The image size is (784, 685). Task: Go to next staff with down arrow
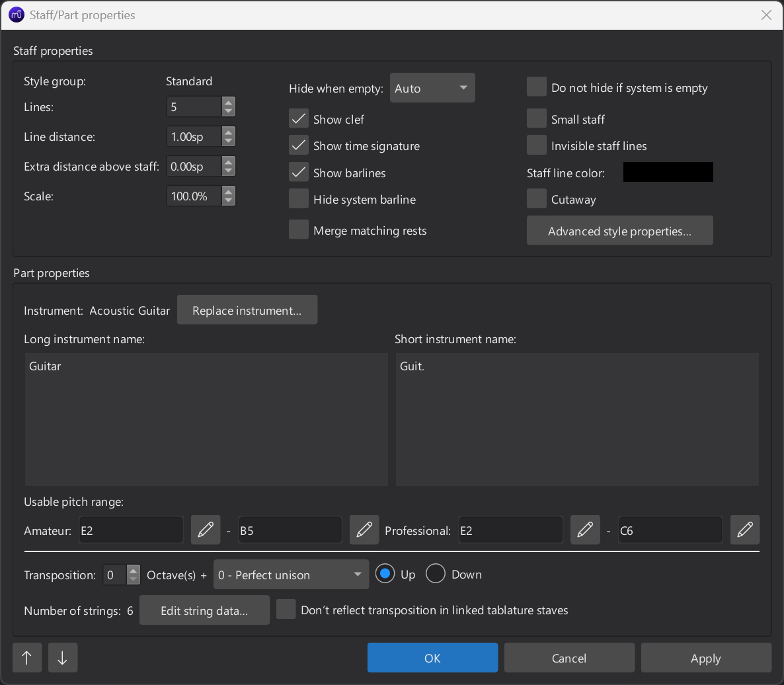pos(62,658)
